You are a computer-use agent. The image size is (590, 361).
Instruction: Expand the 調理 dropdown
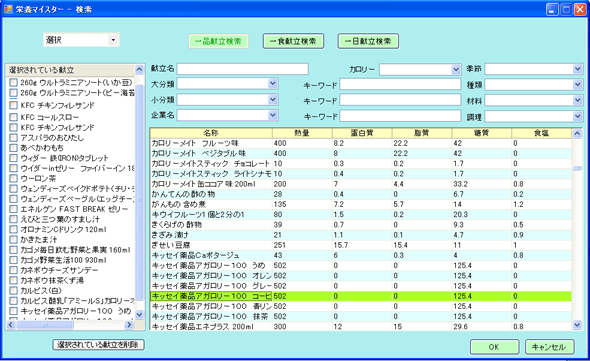click(x=578, y=116)
